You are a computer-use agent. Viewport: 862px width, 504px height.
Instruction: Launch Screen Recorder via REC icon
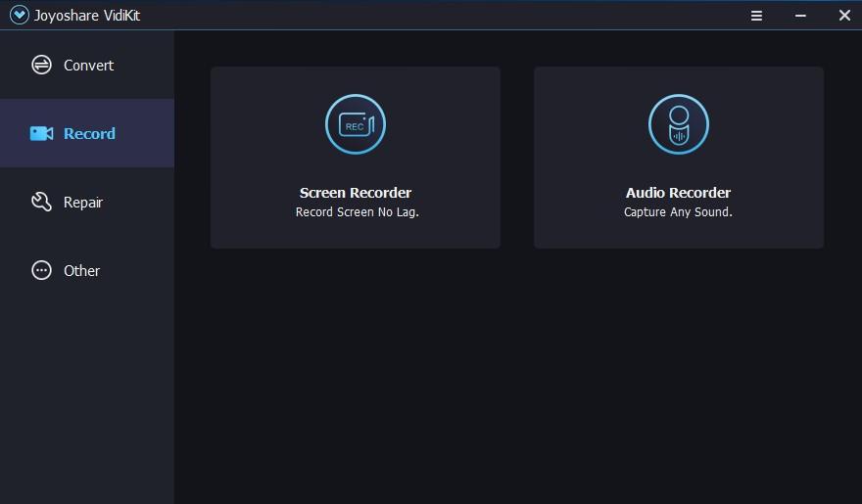(x=356, y=124)
